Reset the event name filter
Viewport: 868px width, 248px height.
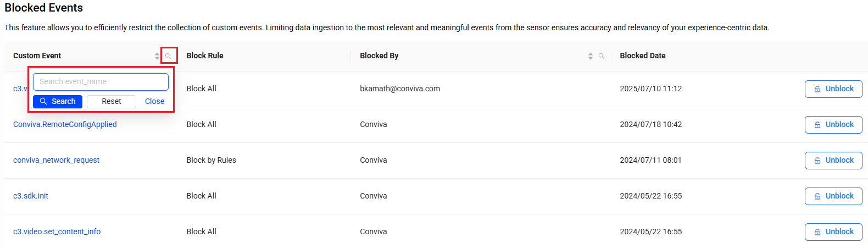click(112, 102)
